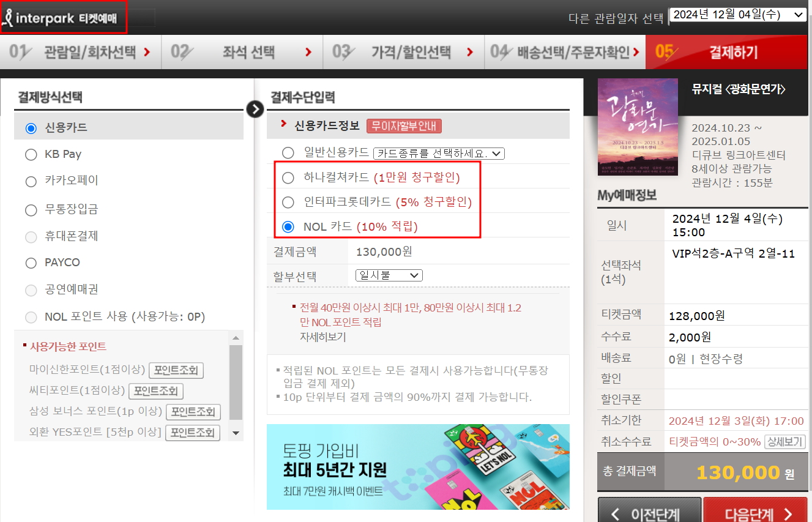Image resolution: width=812 pixels, height=522 pixels.
Task: Choose NOL 카드 10% 적립 option
Action: (288, 226)
